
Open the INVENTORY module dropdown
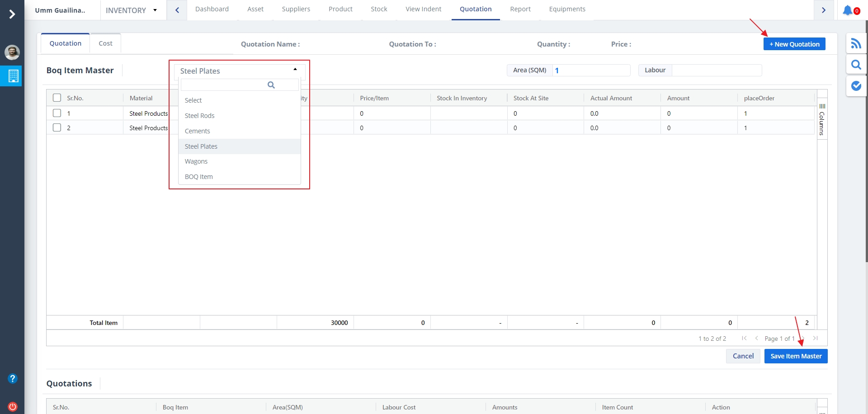[131, 10]
